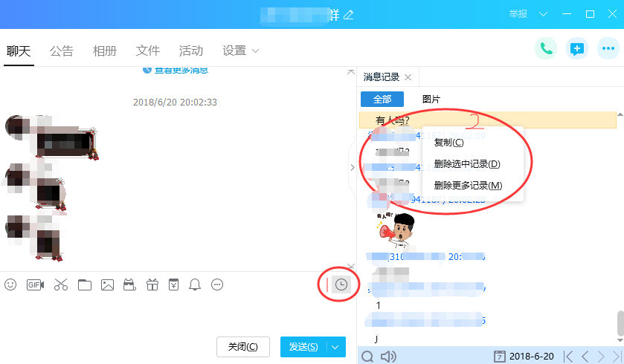
Task: Select the 消息记录 panel tab
Action: click(x=382, y=77)
